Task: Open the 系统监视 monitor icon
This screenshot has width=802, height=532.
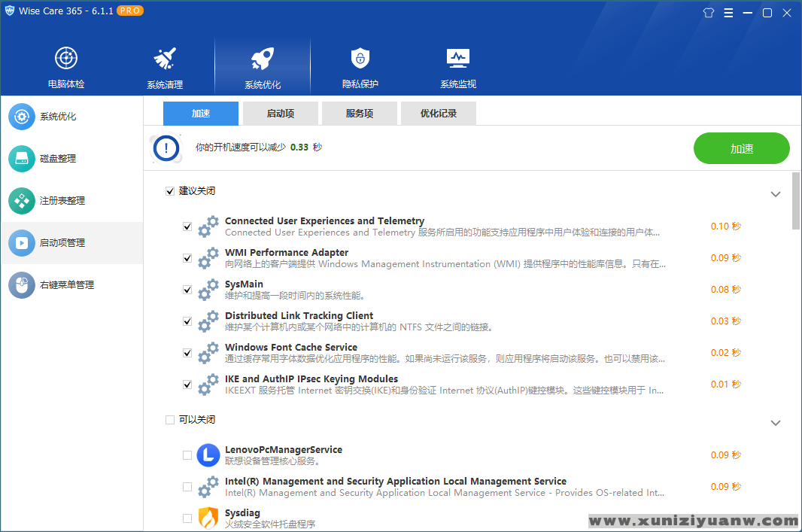Action: point(458,59)
